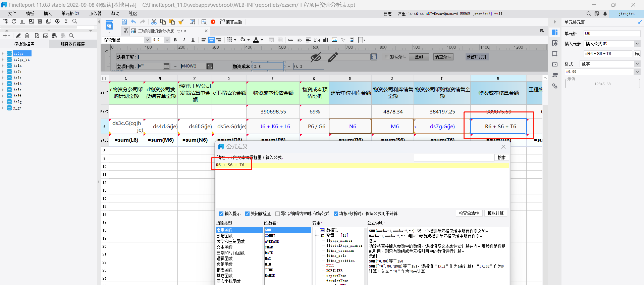Toggle Italic formatting
The width and height of the screenshot is (644, 285).
click(184, 40)
